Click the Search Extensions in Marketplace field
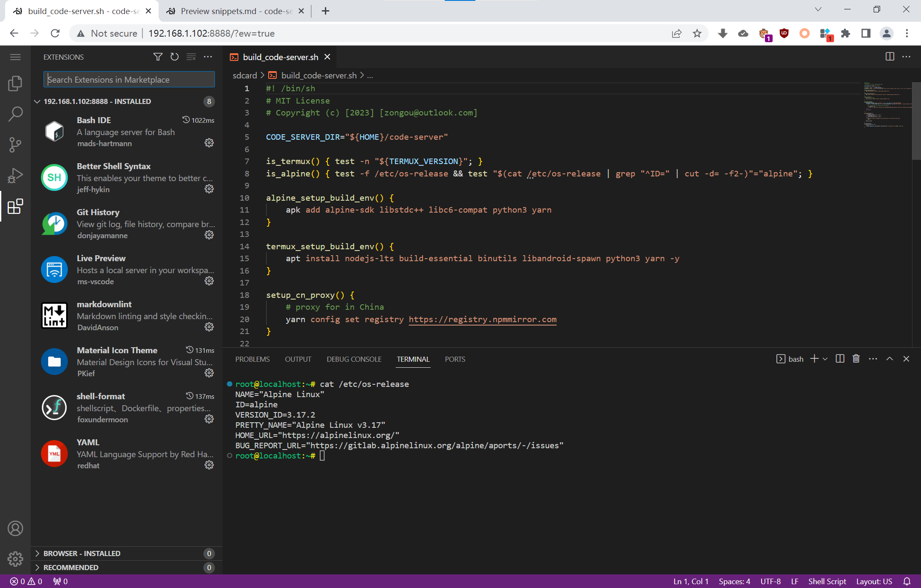Viewport: 921px width, 588px height. (x=128, y=79)
